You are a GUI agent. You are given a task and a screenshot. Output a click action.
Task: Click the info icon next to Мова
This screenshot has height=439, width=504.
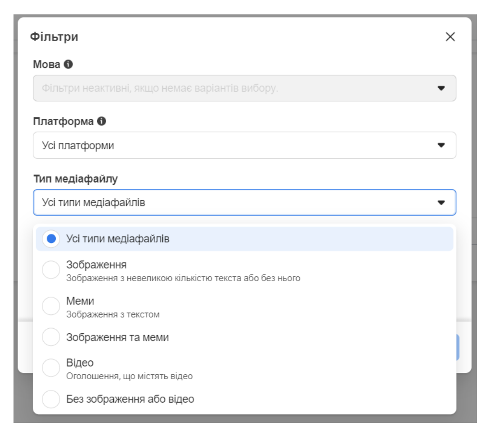pyautogui.click(x=68, y=64)
